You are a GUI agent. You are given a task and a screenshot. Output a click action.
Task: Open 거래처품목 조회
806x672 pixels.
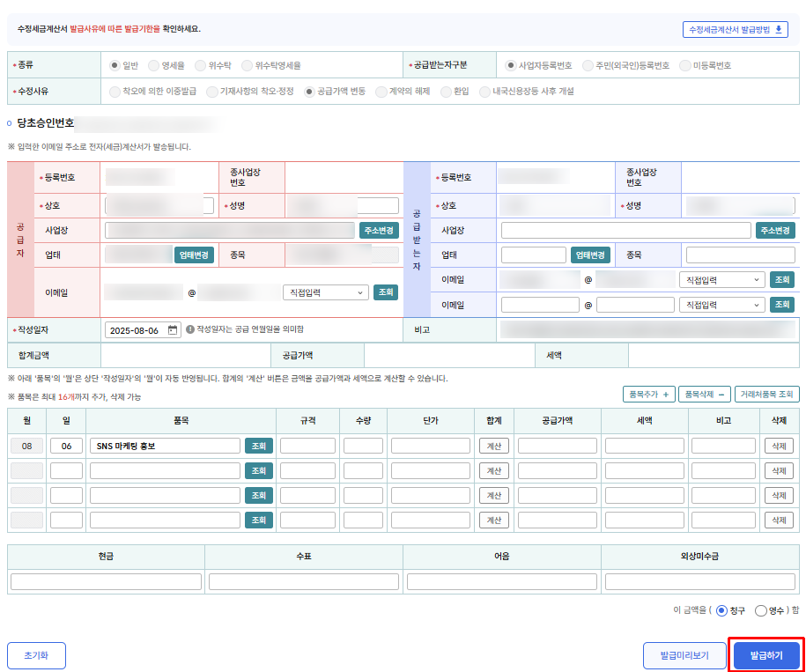pos(767,394)
